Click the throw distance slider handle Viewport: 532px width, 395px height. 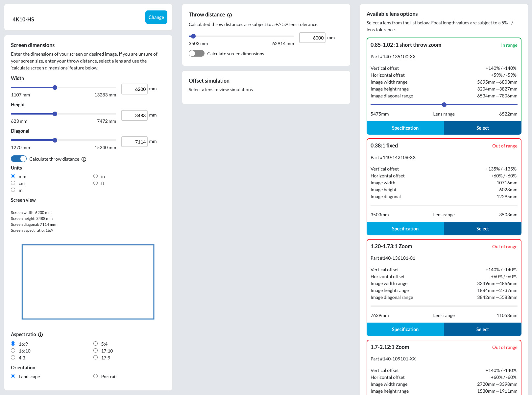click(193, 36)
